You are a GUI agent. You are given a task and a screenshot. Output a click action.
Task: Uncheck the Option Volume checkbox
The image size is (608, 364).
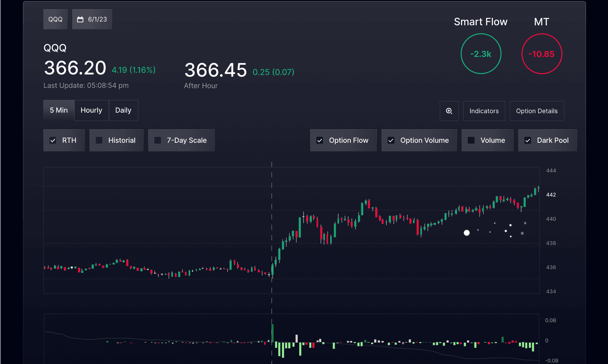[391, 140]
